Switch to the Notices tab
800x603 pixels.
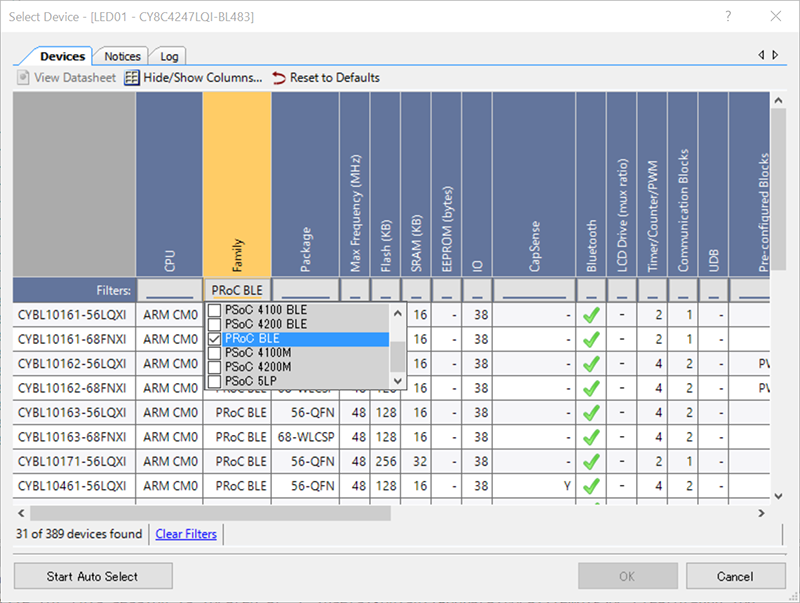click(x=122, y=56)
